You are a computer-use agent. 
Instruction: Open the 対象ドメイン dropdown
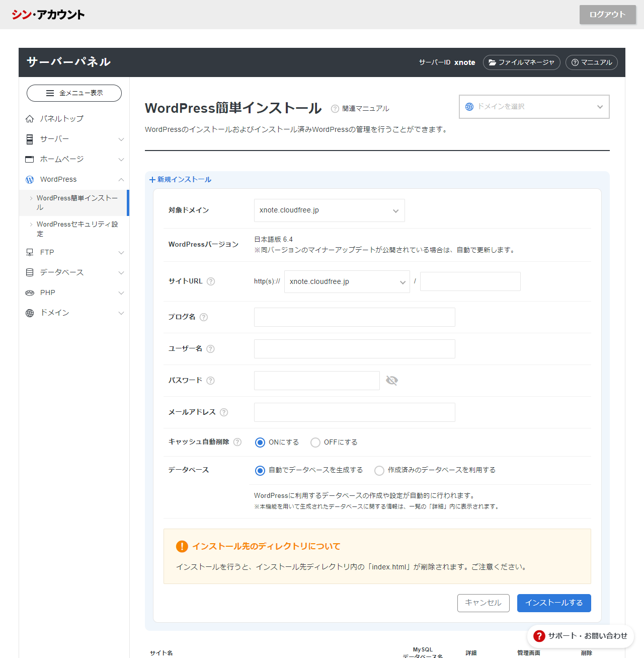(330, 210)
